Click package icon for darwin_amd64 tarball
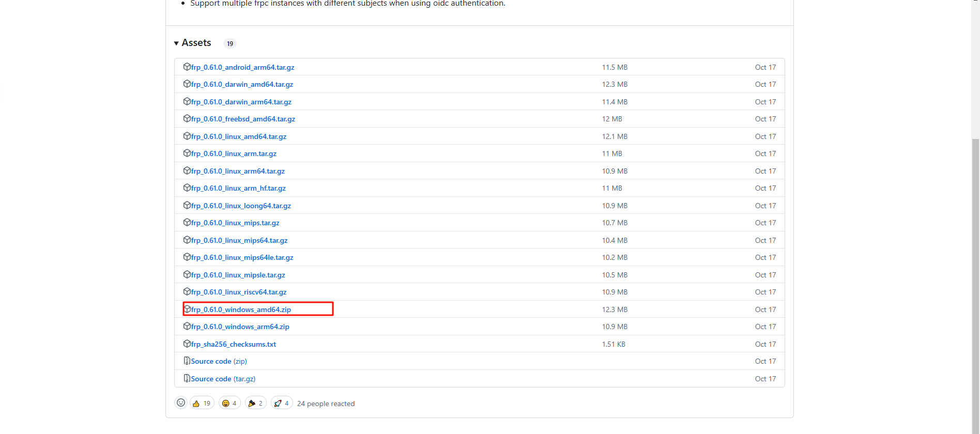The height and width of the screenshot is (434, 980). pyautogui.click(x=187, y=84)
